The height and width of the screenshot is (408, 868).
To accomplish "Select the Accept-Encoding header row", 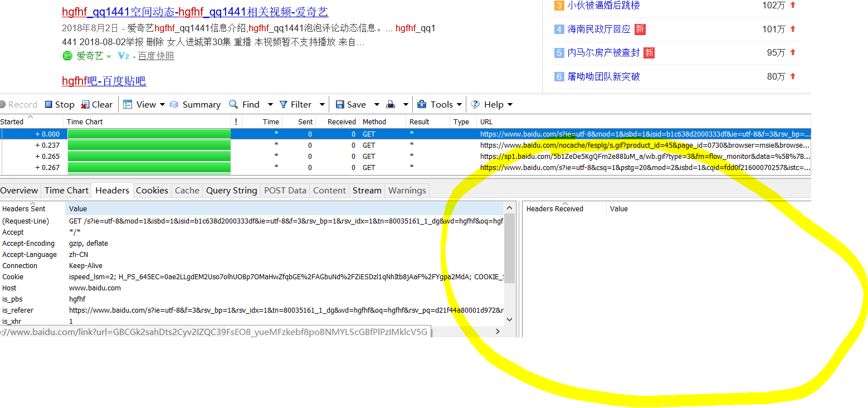I will click(x=252, y=244).
